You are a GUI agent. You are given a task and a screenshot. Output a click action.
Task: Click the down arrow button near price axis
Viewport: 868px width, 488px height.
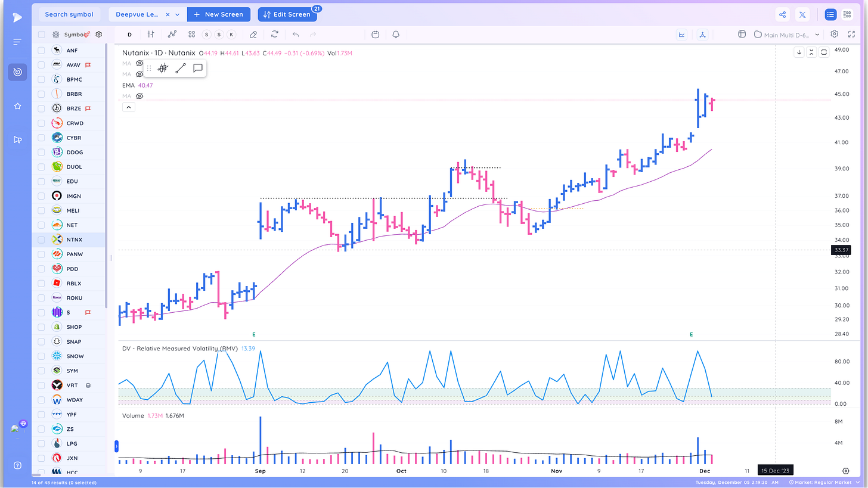coord(799,52)
